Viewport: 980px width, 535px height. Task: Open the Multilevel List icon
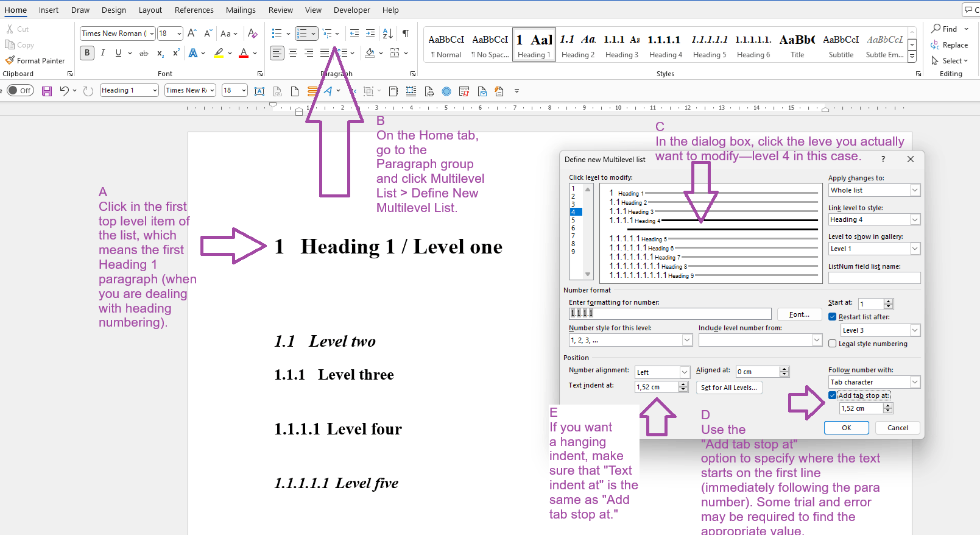(328, 33)
